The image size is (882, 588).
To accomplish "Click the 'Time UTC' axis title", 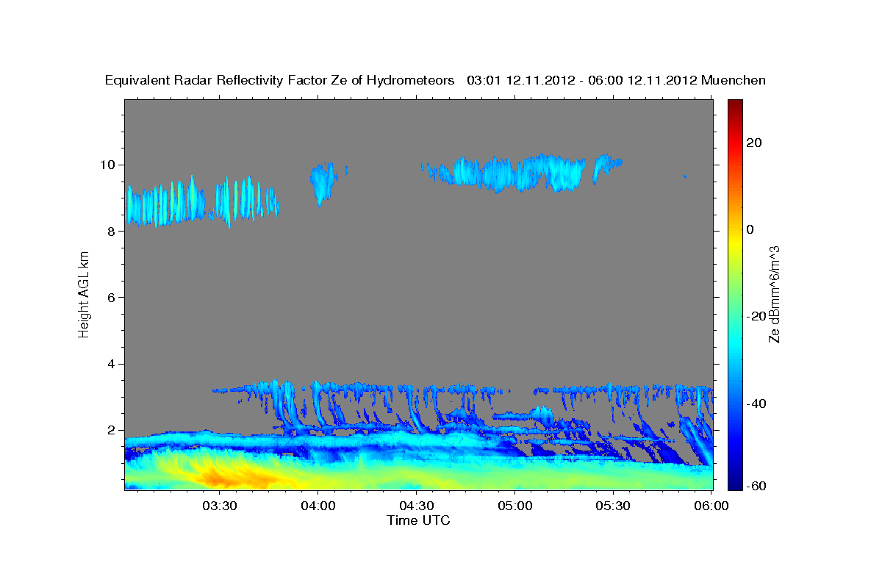I will [x=418, y=520].
